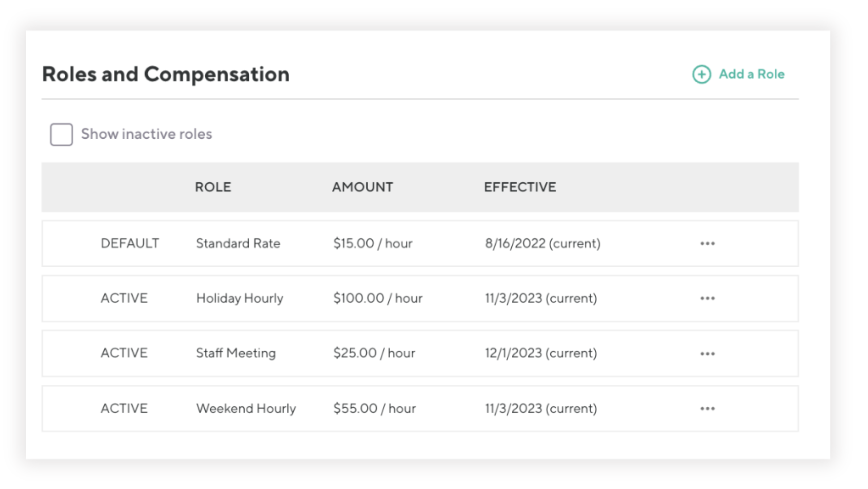Open the Staff Meeting three-dot options menu

[x=707, y=354]
